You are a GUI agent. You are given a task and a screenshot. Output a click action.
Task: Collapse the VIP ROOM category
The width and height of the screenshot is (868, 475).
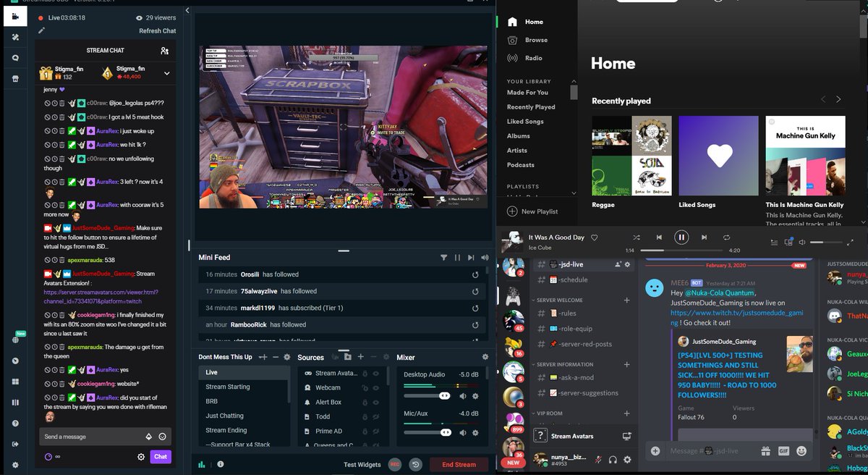pos(547,413)
